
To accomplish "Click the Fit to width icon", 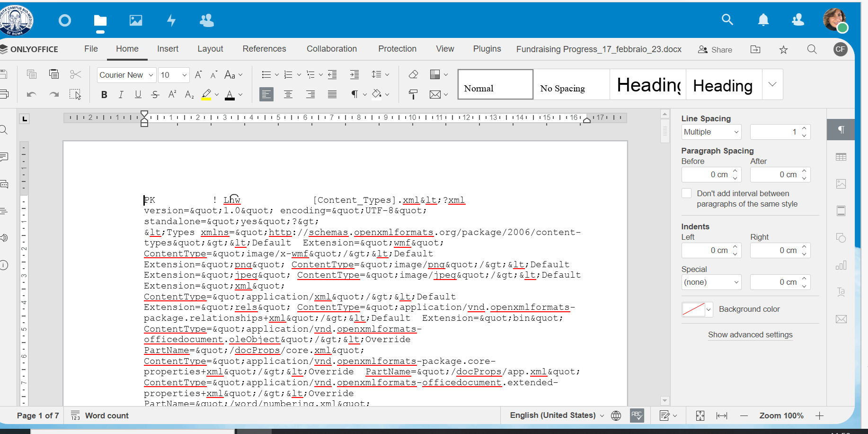I will pyautogui.click(x=722, y=416).
